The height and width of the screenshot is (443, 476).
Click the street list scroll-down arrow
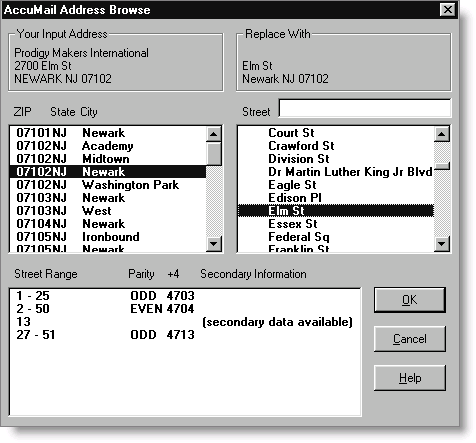click(442, 244)
